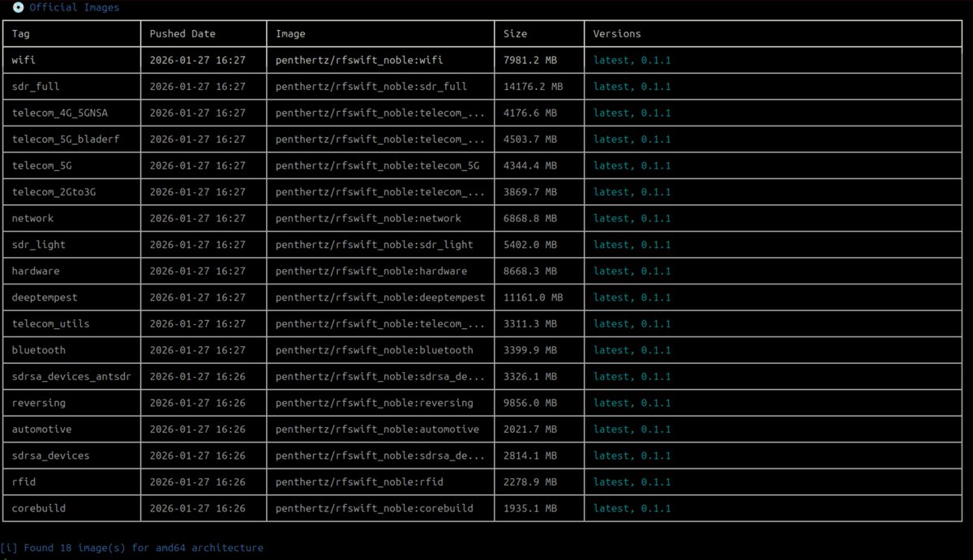Click the "Size" column header
The image size is (973, 560).
(x=515, y=34)
